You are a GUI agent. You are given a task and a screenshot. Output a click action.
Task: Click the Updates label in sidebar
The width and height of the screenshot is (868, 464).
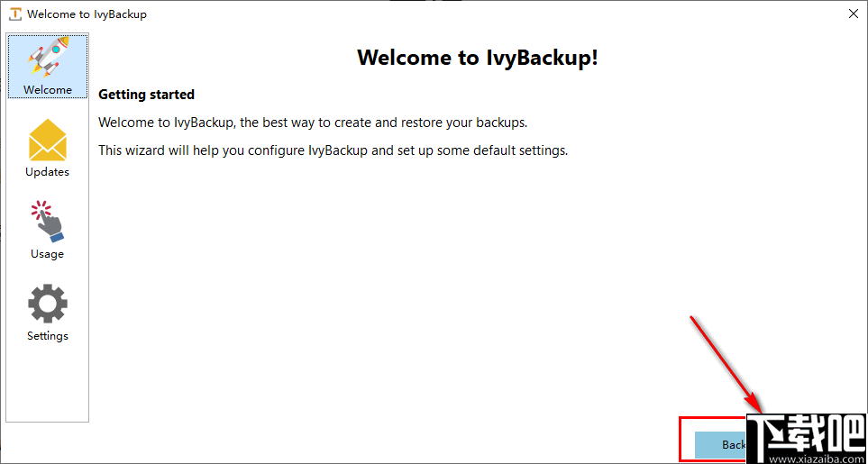[48, 172]
